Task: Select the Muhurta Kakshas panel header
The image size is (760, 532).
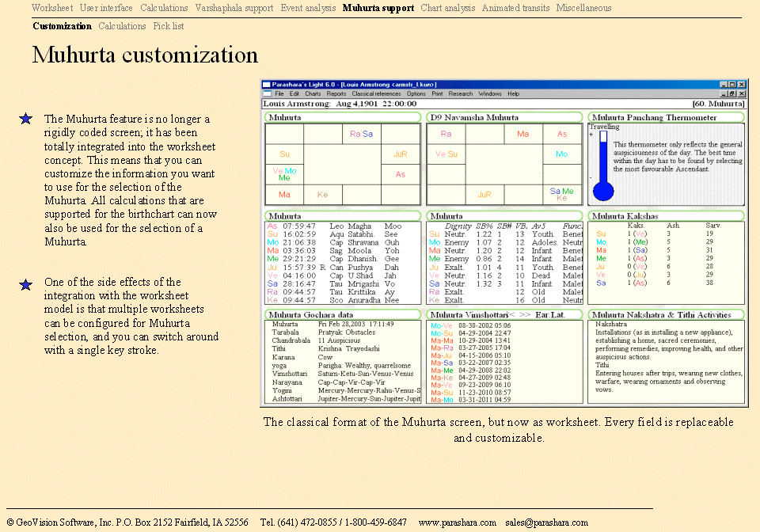Action: [666, 216]
